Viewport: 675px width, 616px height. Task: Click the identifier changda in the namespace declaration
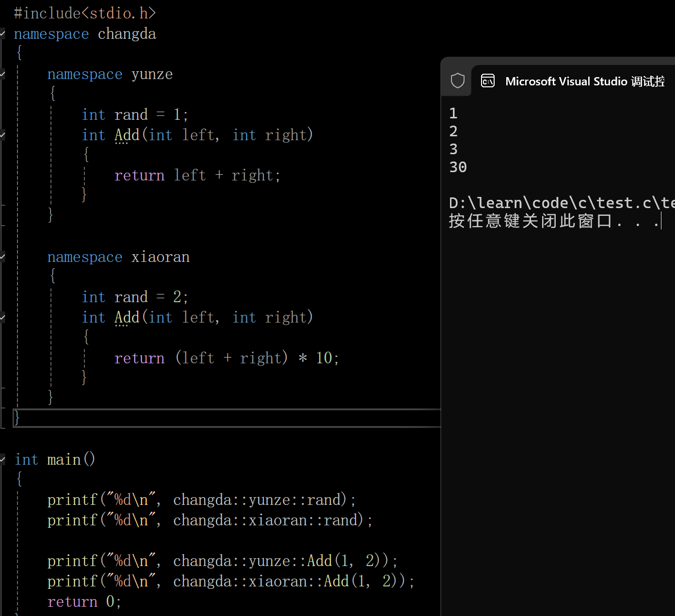coord(127,34)
